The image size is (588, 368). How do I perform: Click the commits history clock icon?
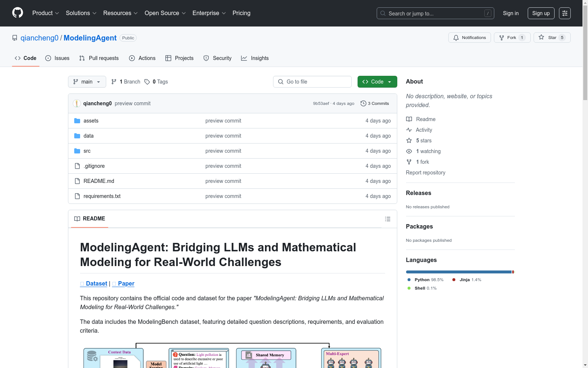point(363,103)
